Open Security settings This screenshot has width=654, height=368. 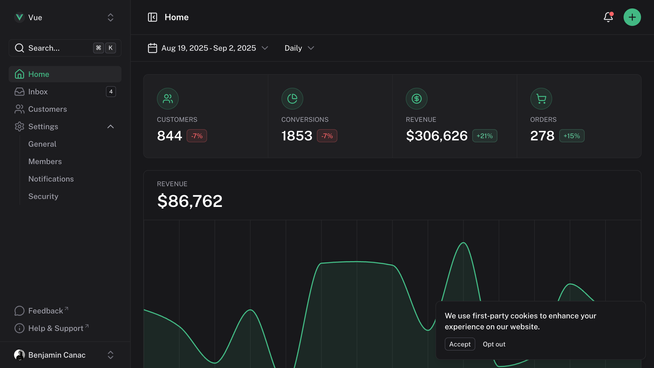[43, 197]
